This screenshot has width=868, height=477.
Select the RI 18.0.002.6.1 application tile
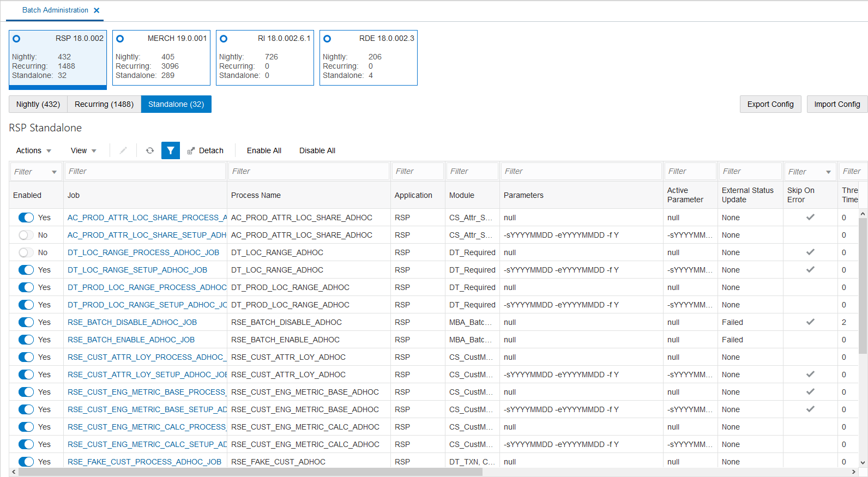point(265,58)
